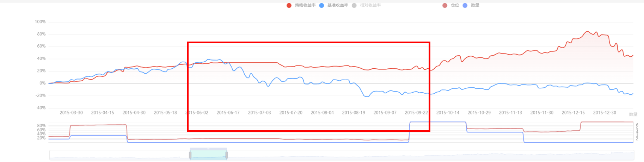Toggle the 数量 legend label

[x=475, y=5]
